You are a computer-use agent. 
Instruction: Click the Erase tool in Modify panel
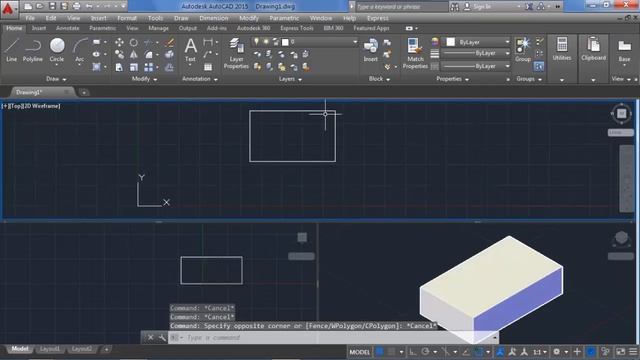click(170, 42)
